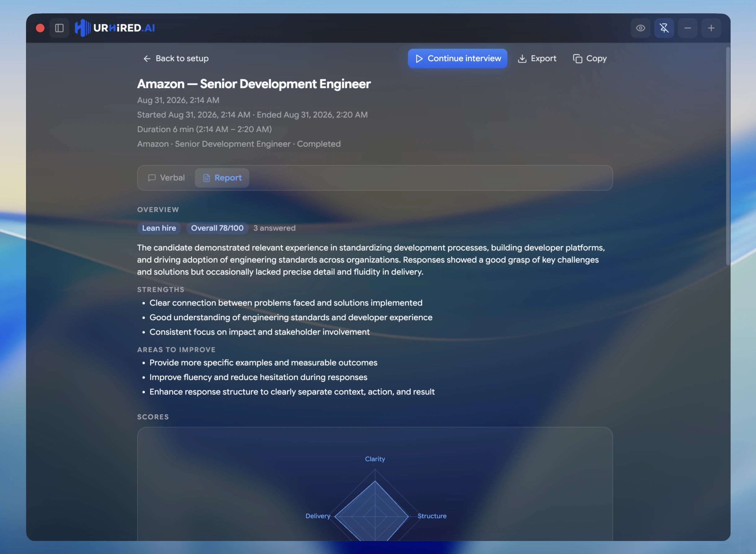Viewport: 756px width, 554px height.
Task: Click the '3 answered' label
Action: [x=274, y=228]
